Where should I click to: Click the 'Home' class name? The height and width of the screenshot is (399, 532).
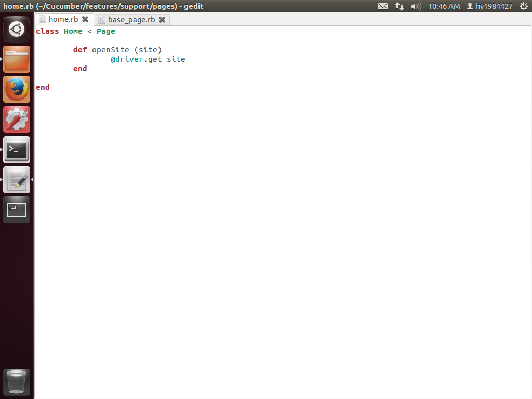pyautogui.click(x=73, y=31)
